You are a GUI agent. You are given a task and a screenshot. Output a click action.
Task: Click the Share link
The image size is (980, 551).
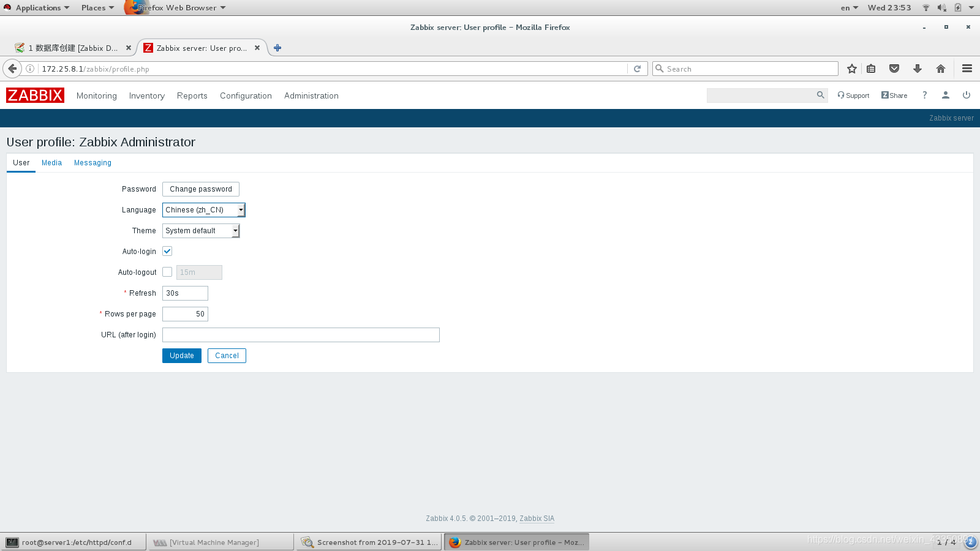tap(894, 96)
